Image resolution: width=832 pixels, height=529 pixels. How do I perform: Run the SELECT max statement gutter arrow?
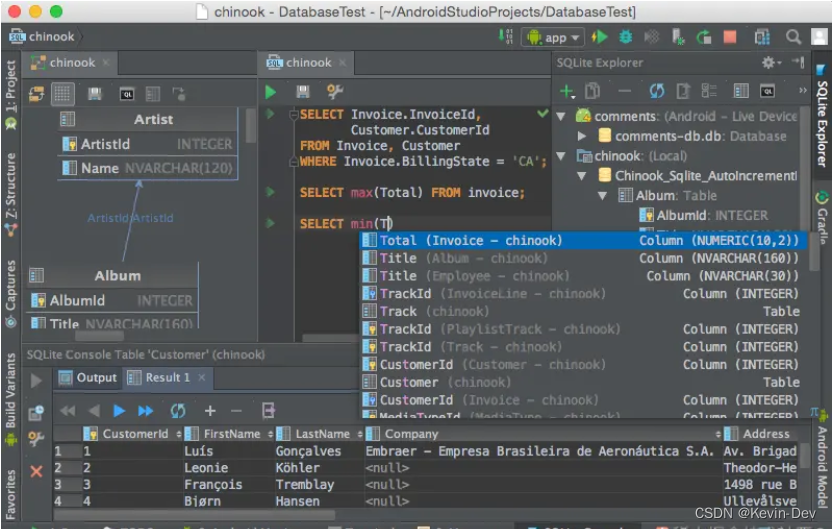pyautogui.click(x=270, y=192)
